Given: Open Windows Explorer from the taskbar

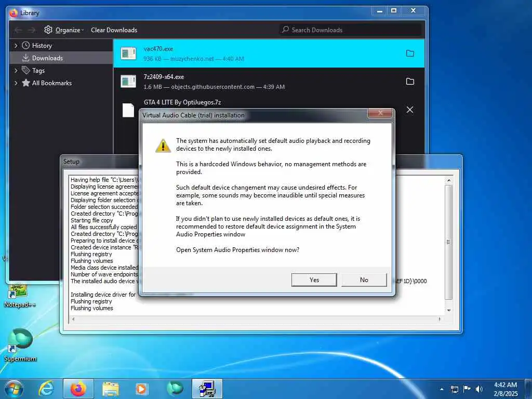Looking at the screenshot, I should [111, 389].
